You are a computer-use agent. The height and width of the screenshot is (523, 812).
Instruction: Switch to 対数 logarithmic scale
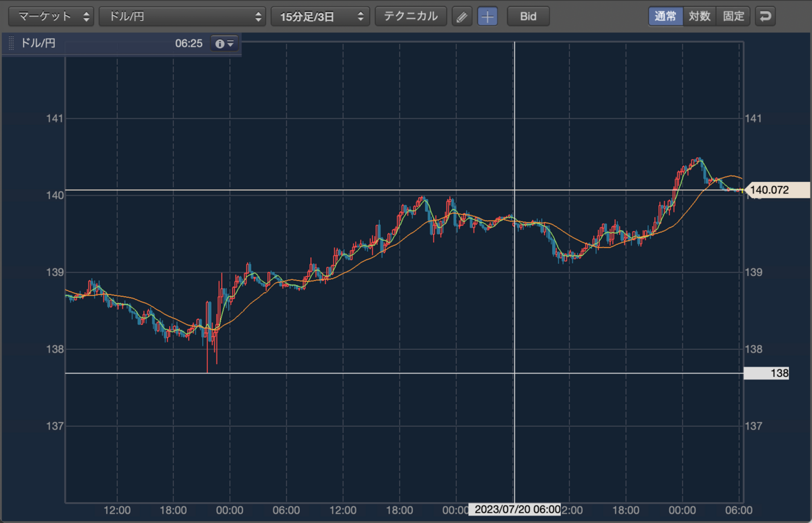tap(700, 16)
